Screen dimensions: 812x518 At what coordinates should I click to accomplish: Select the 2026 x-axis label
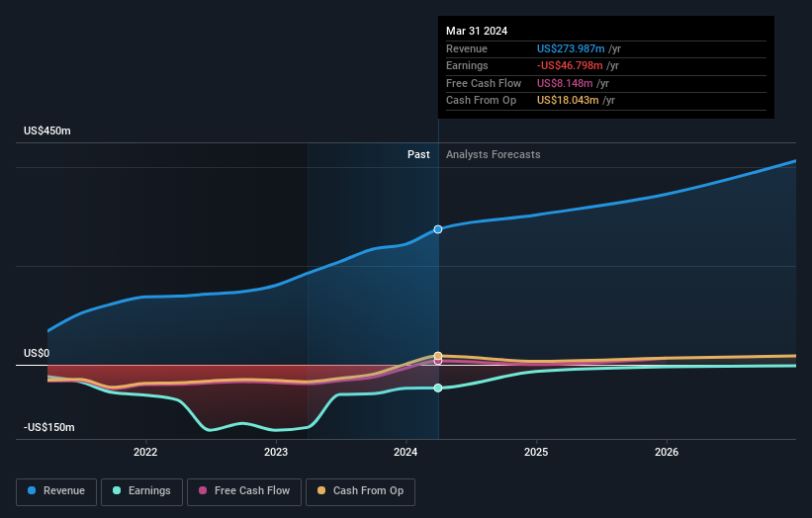pyautogui.click(x=667, y=453)
